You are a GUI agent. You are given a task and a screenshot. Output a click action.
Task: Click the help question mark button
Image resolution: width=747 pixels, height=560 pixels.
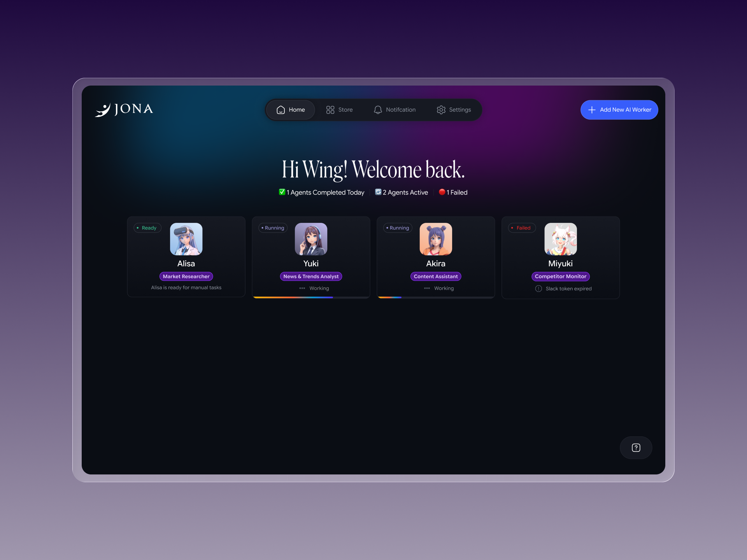point(636,448)
